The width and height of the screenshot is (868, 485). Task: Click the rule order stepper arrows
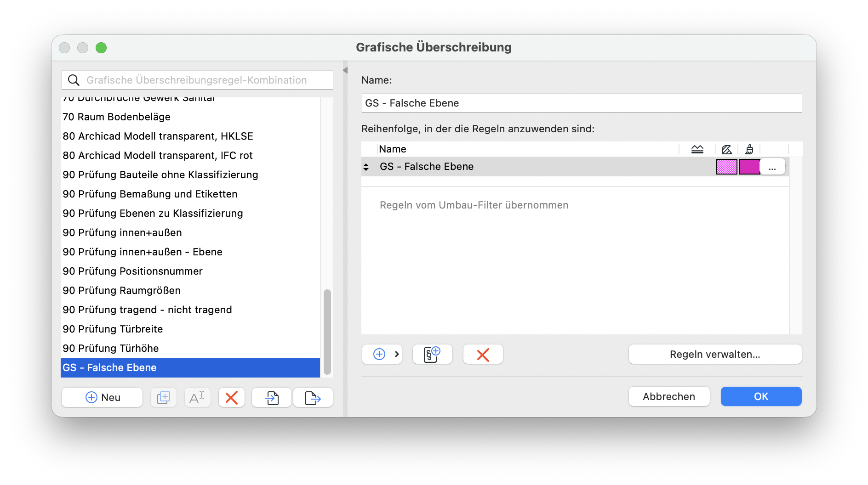[x=366, y=167]
